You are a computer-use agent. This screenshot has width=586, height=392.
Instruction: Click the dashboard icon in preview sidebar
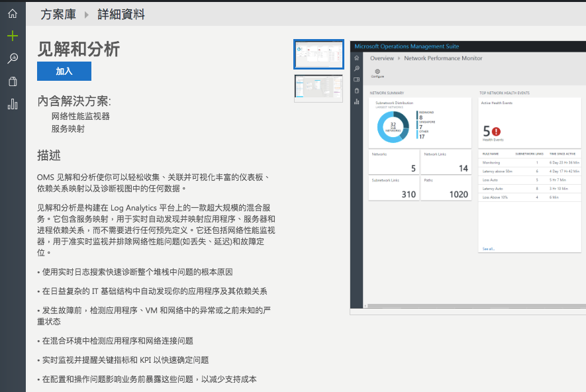pyautogui.click(x=357, y=79)
